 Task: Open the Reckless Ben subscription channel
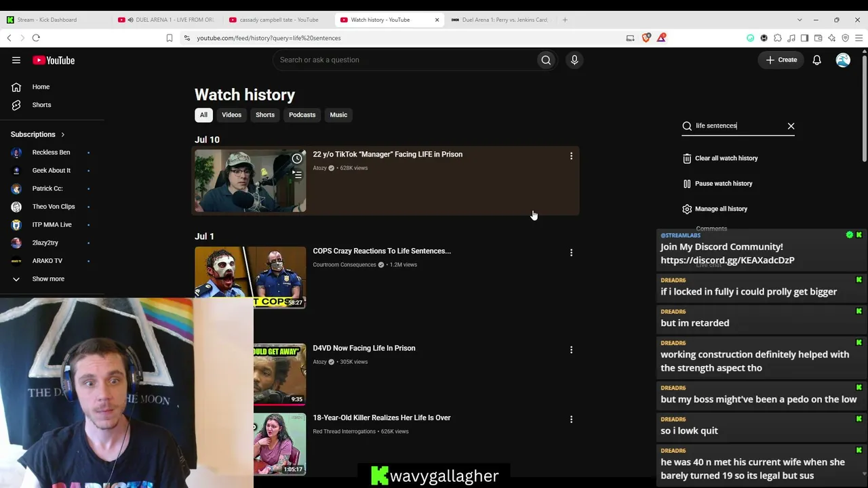51,152
